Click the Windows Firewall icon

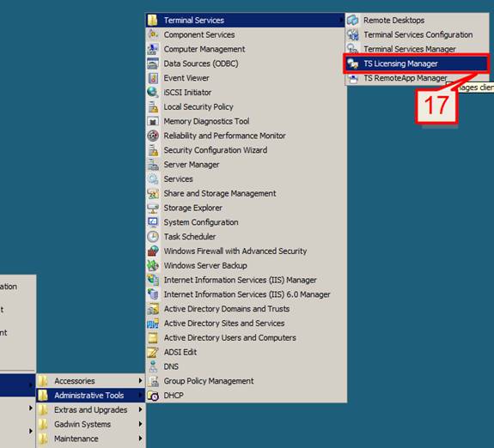pos(153,251)
